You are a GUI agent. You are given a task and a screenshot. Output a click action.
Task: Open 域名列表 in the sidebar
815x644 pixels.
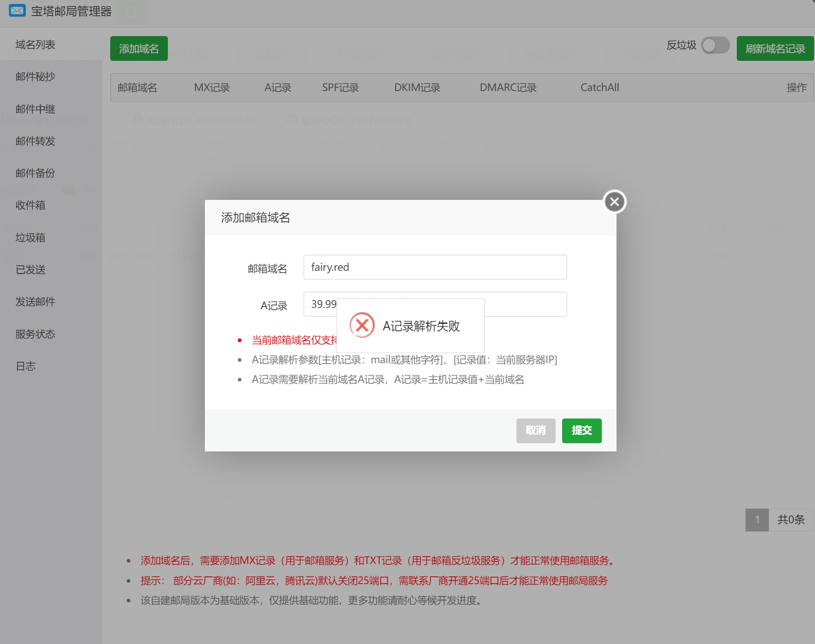coord(35,44)
